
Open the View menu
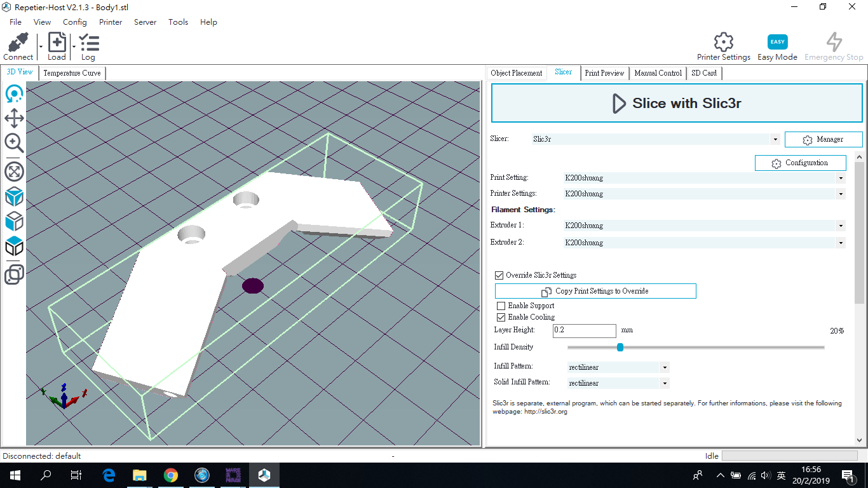coord(42,22)
